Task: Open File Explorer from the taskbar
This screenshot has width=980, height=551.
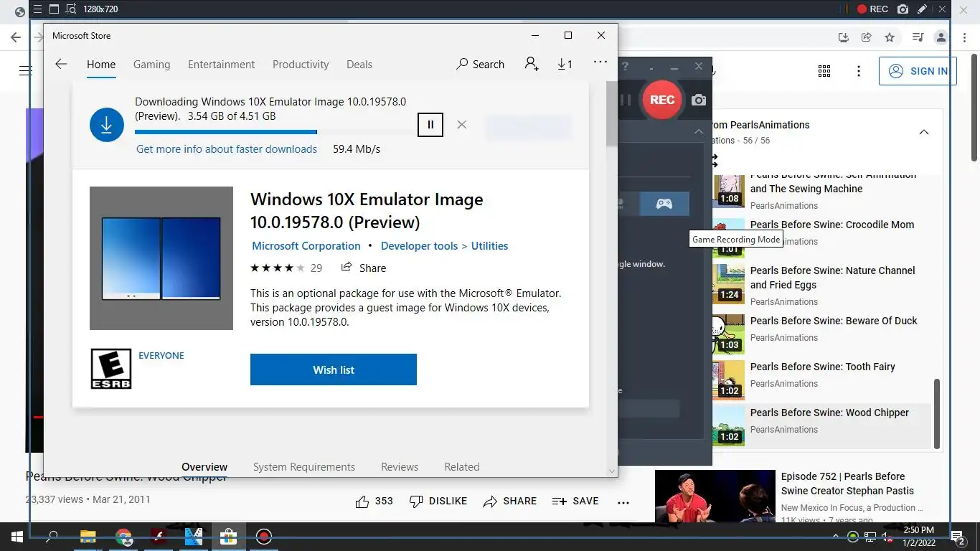Action: tap(88, 536)
